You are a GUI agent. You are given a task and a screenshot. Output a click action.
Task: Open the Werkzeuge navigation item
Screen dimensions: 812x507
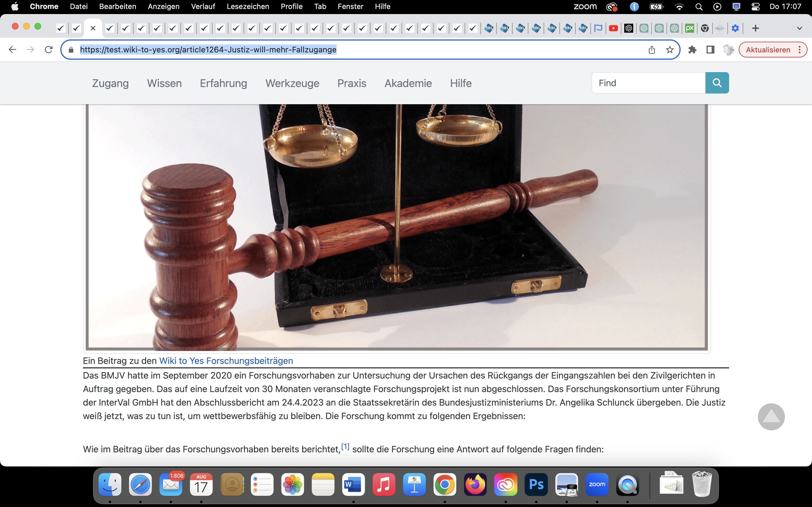coord(292,83)
